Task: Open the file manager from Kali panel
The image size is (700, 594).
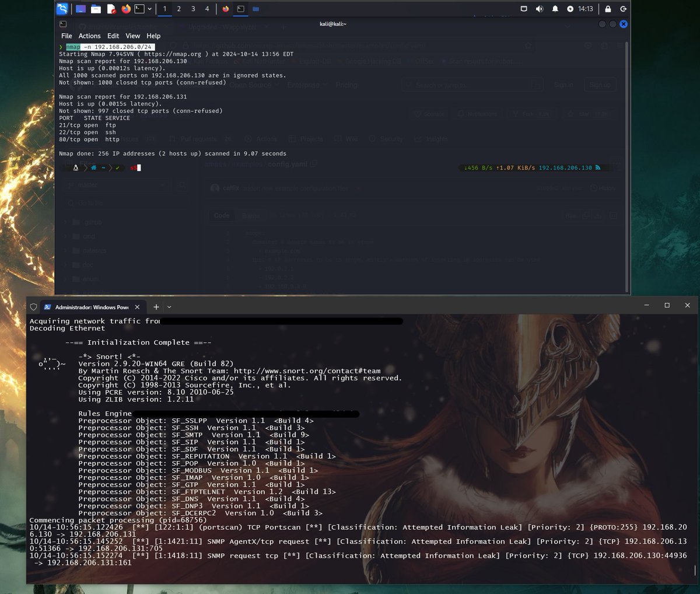Action: (96, 9)
